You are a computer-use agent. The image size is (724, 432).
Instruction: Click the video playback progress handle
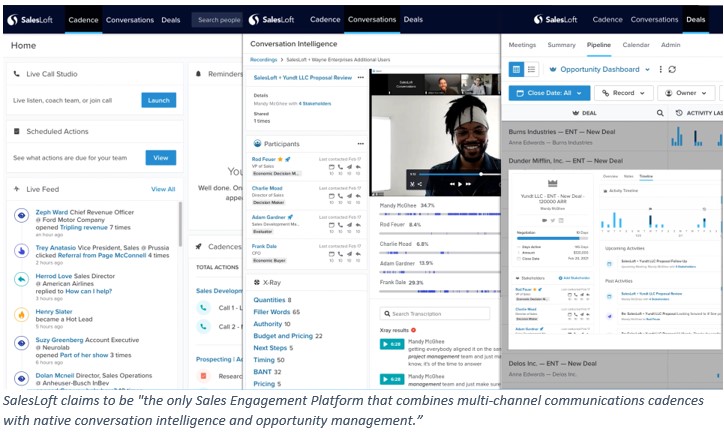click(x=481, y=174)
